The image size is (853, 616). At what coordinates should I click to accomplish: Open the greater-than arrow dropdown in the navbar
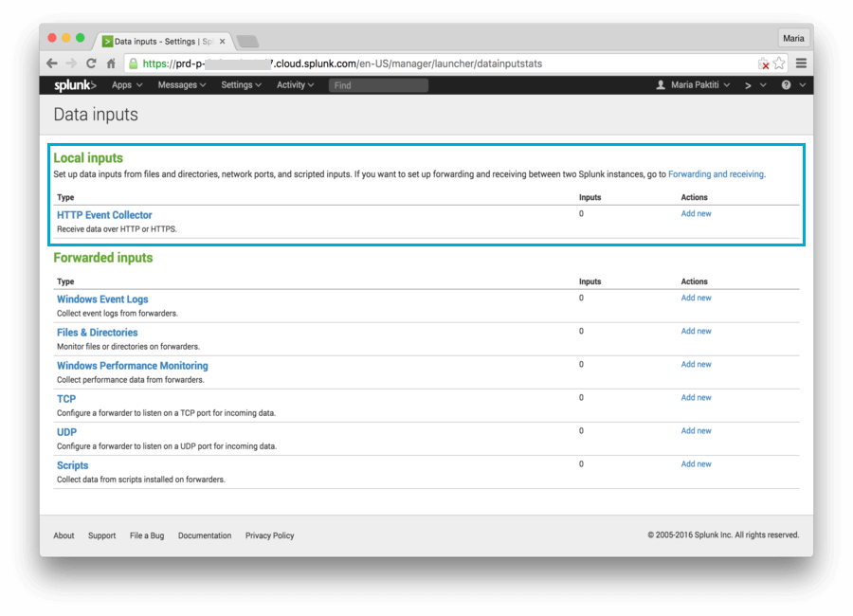[755, 85]
